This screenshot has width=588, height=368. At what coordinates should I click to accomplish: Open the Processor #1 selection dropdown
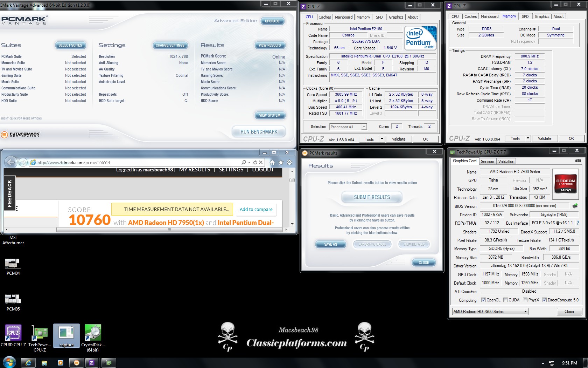[348, 127]
